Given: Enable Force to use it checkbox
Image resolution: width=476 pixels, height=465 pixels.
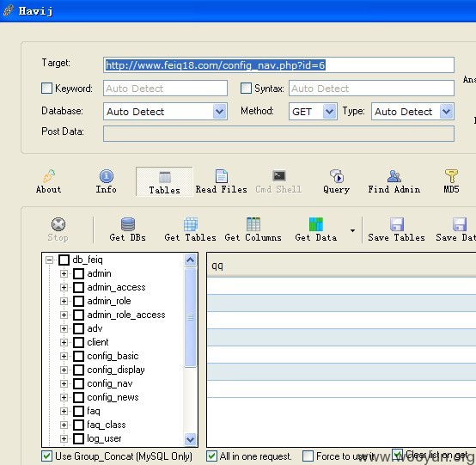Looking at the screenshot, I should 308,456.
